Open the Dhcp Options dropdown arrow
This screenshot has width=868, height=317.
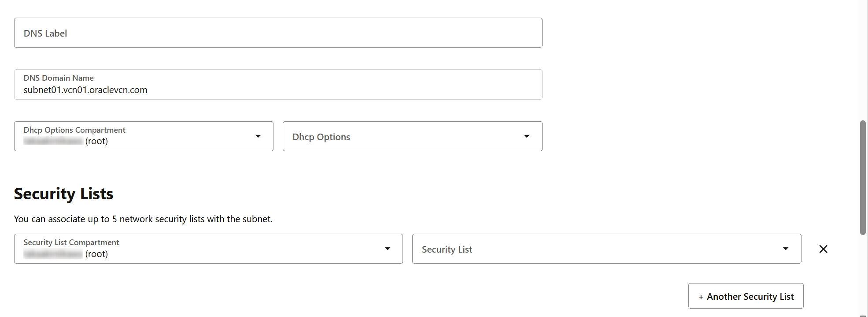pos(527,136)
